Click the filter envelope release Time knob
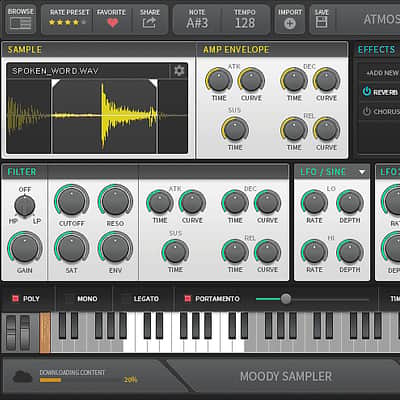Viewport: 400px width, 400px height. point(235,252)
